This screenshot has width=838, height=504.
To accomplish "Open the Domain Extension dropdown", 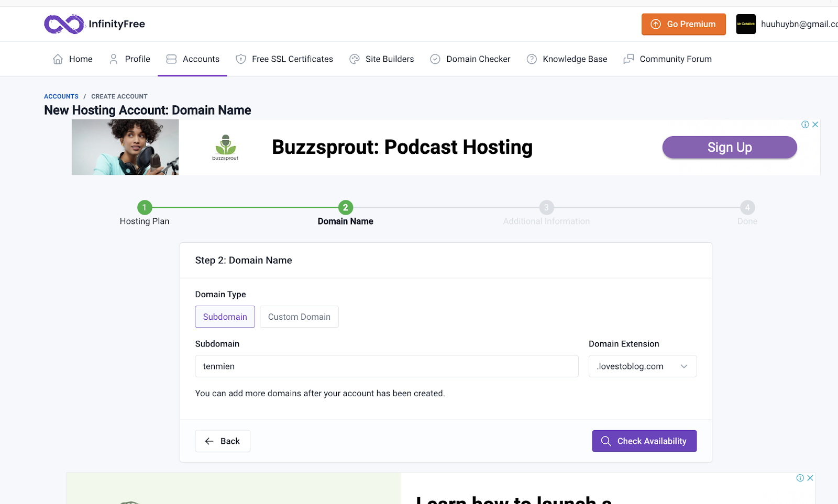I will point(643,366).
